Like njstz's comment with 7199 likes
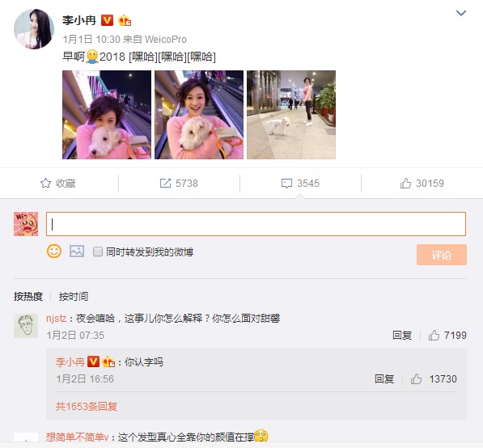The image size is (483, 448). coord(434,335)
